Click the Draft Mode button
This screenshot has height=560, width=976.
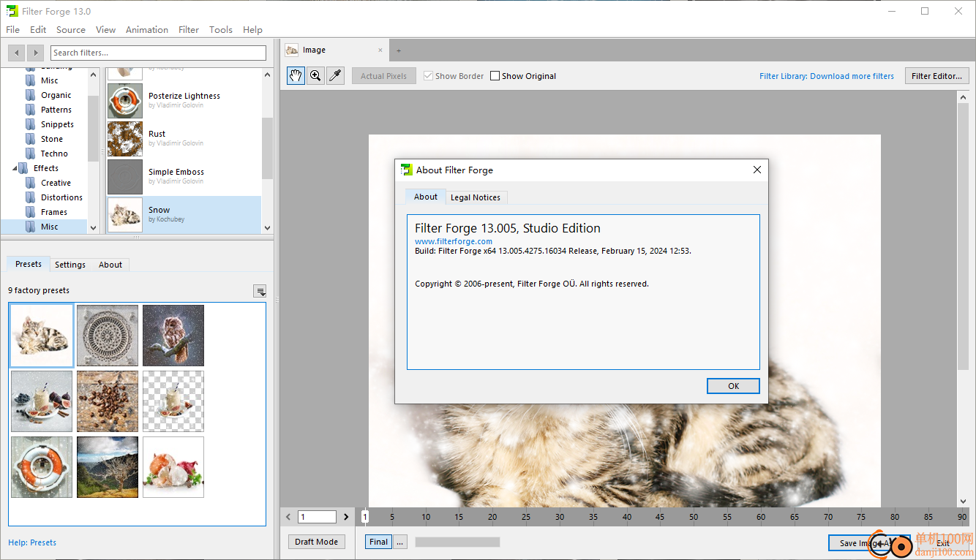(317, 542)
